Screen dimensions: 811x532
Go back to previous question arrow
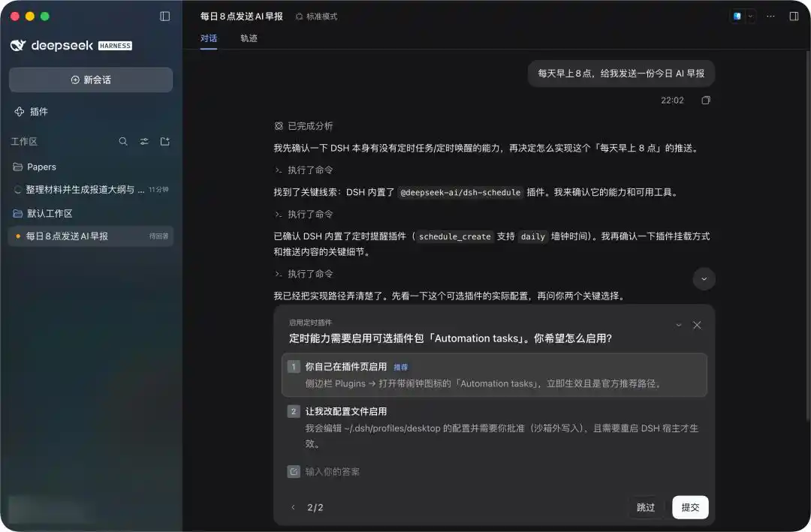(x=294, y=507)
